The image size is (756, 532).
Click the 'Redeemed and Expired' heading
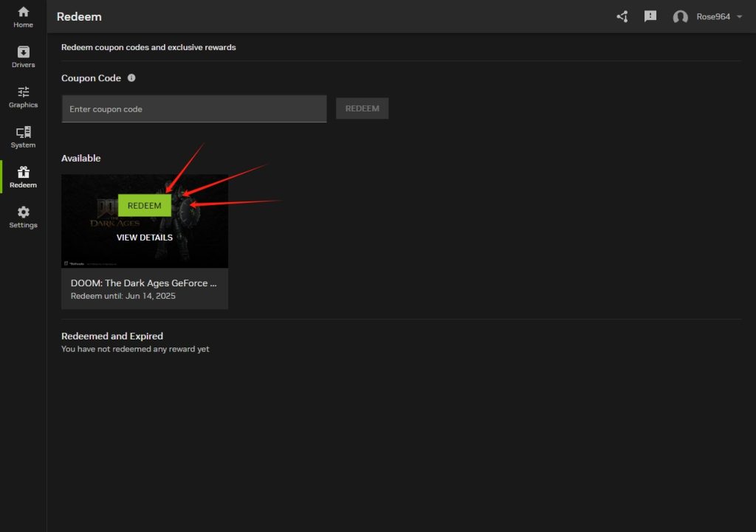112,336
